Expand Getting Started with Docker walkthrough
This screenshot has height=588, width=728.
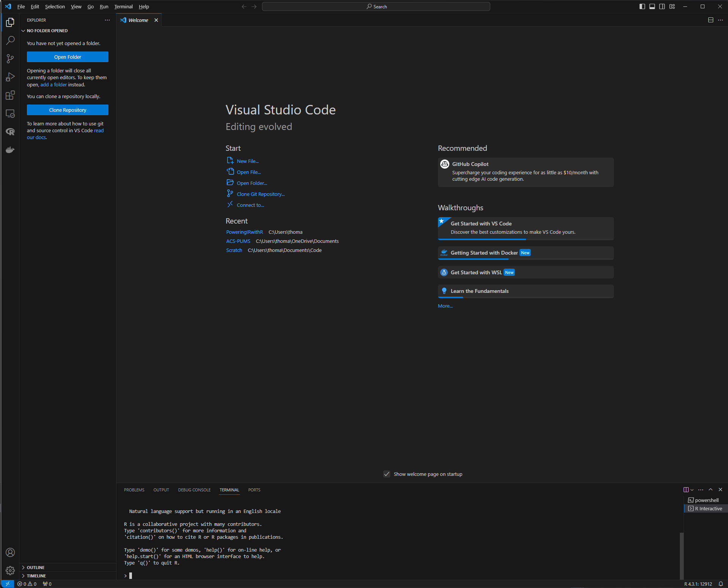click(x=526, y=253)
